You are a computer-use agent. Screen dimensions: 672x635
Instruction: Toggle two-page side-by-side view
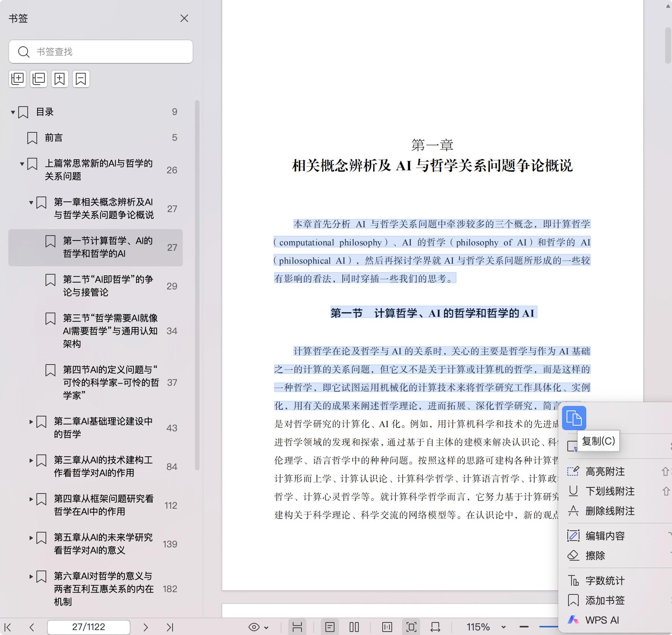click(355, 627)
